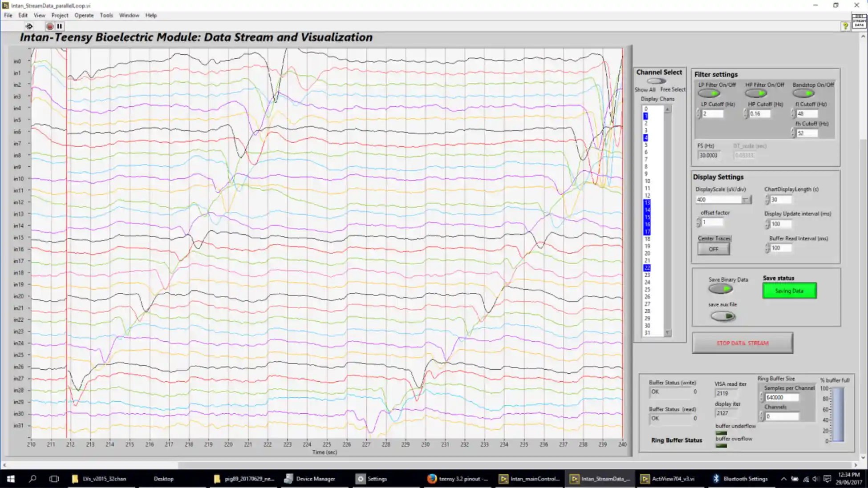Open the Firefox teensy pinout window
The width and height of the screenshot is (868, 488).
click(x=458, y=479)
